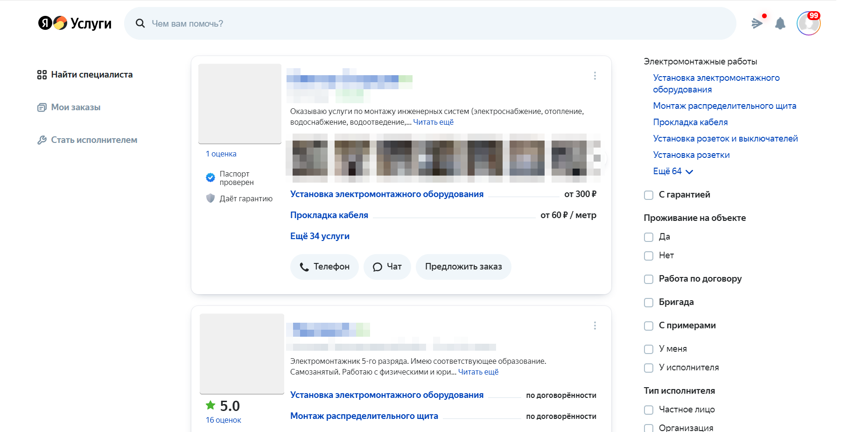Click the 'Предложить заказ' button
868x432 pixels.
pos(463,267)
